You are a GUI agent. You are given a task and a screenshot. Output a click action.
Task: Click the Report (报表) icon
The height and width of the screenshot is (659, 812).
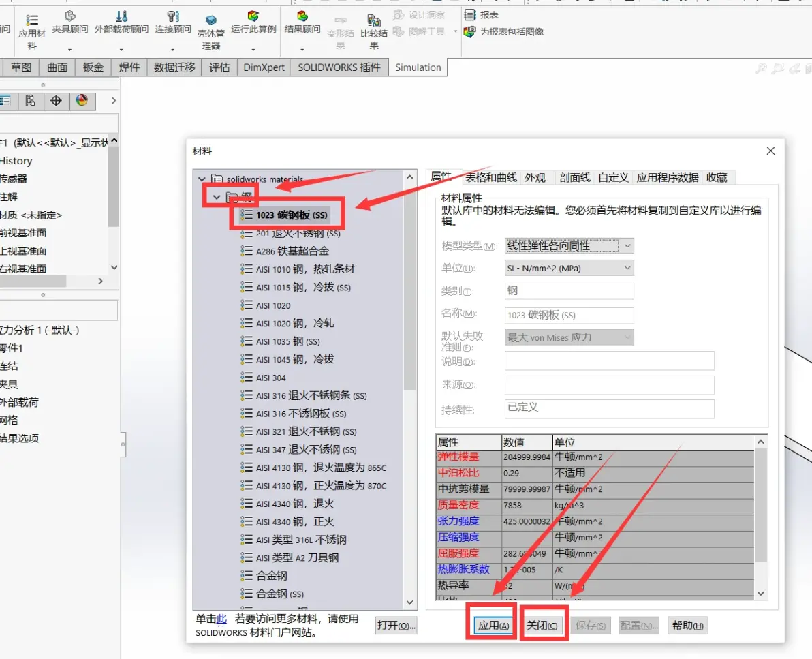click(470, 14)
